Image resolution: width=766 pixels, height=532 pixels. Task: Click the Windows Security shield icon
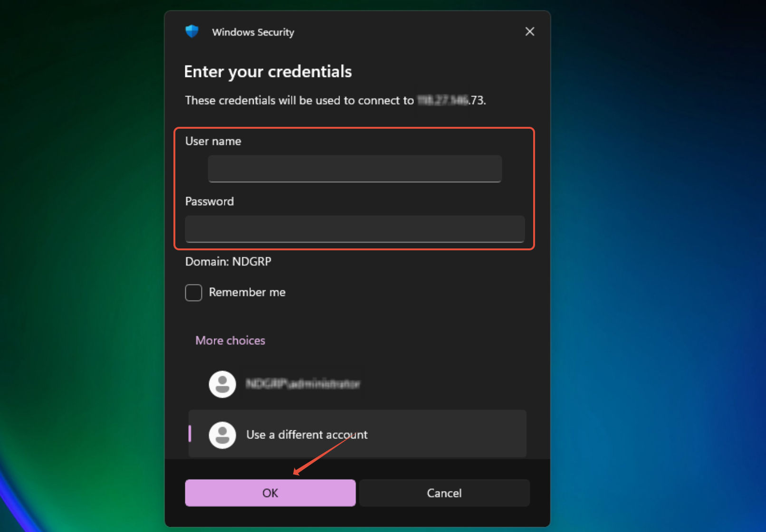(x=192, y=31)
